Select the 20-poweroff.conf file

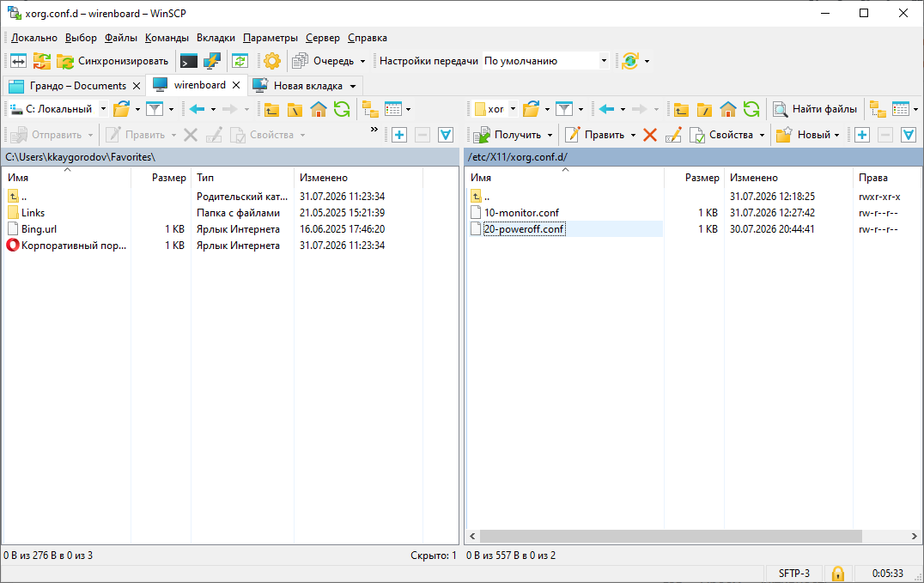coord(525,229)
